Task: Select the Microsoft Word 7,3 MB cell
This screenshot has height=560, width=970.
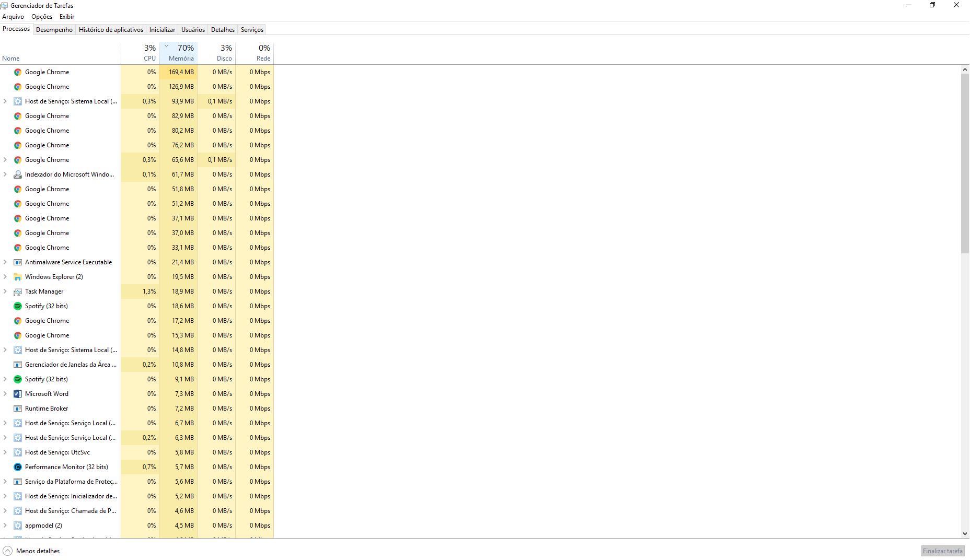Action: click(x=178, y=394)
